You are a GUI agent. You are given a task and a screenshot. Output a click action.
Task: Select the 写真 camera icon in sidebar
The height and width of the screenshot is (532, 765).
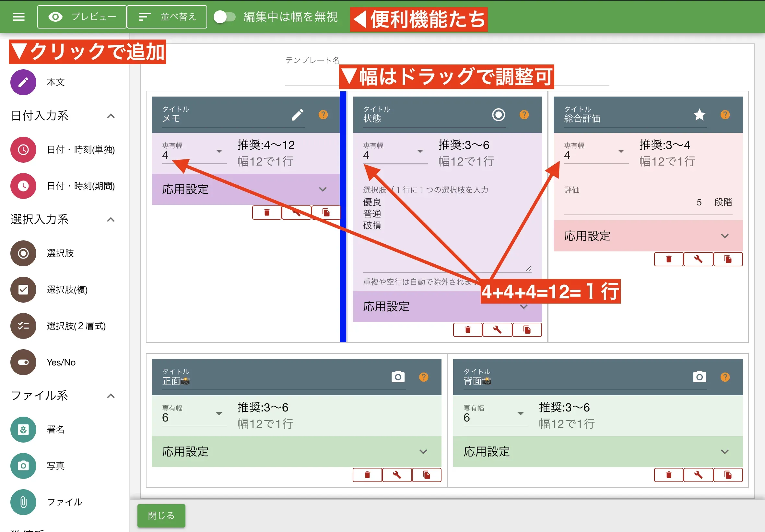pyautogui.click(x=23, y=466)
